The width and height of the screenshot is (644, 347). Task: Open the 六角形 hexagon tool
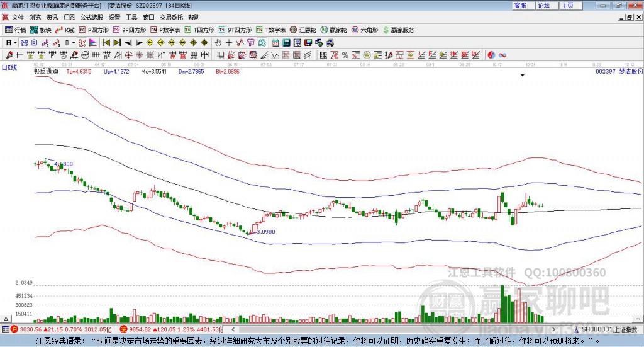coord(365,30)
